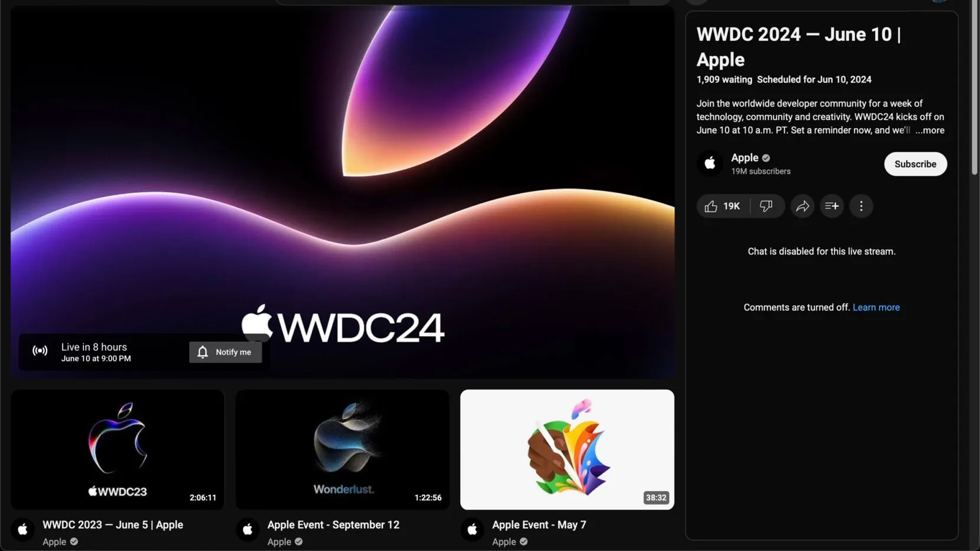The width and height of the screenshot is (980, 551).
Task: Click the '19M subscribers' text
Action: point(761,171)
